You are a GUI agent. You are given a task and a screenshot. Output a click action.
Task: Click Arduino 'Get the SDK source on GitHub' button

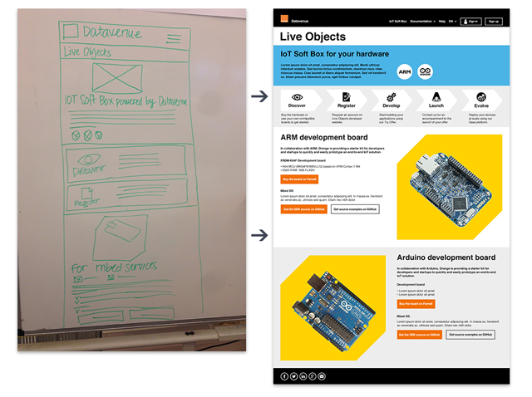point(419,335)
